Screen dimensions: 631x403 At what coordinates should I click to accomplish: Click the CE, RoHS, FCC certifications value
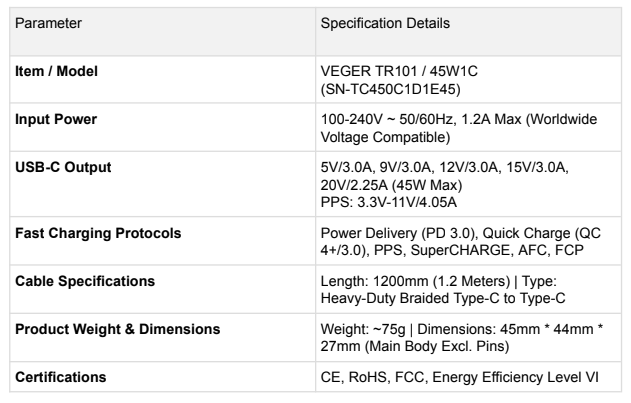(459, 377)
